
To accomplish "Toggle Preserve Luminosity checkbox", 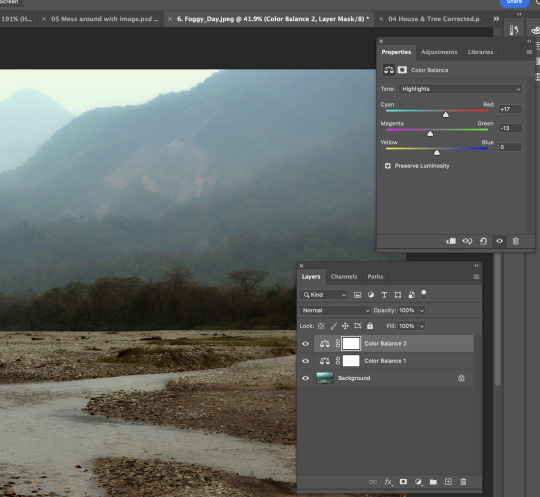I will coord(388,166).
